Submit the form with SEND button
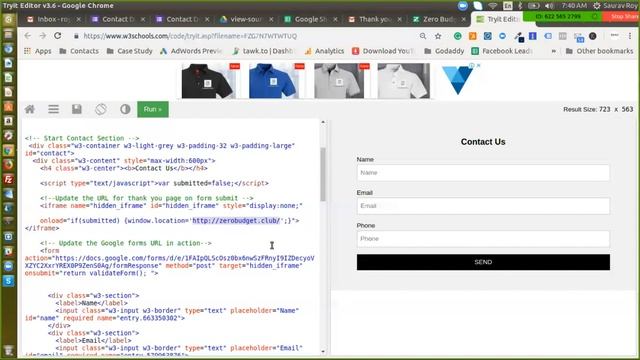 pyautogui.click(x=483, y=262)
